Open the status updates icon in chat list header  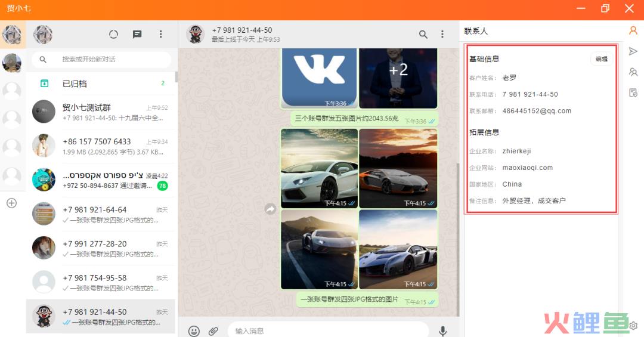[x=114, y=34]
